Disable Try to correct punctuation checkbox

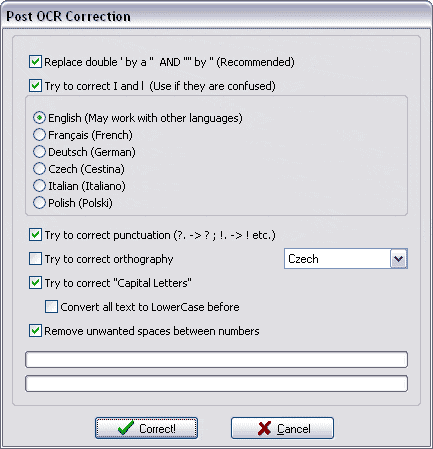35,235
